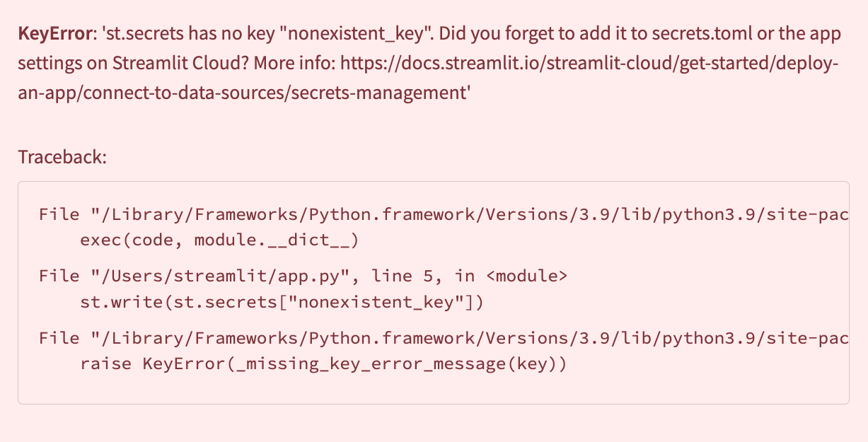Click the "Traceback:" heading
Viewport: 868px width, 442px height.
[62, 156]
